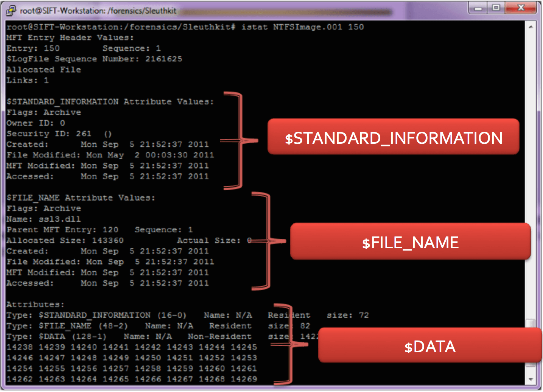Click the Parent MFT Entry: 120 text
543x392 pixels.
point(62,230)
